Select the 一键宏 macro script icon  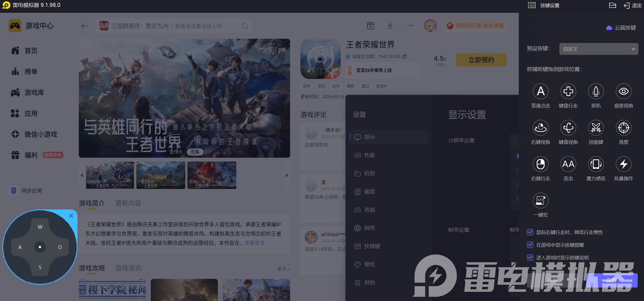540,201
